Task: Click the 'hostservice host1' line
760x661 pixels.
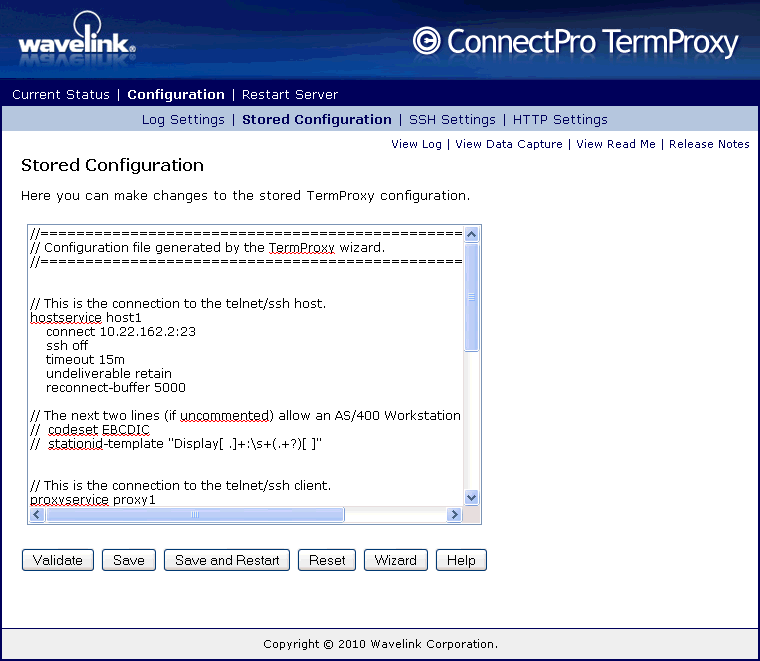Action: (x=86, y=317)
